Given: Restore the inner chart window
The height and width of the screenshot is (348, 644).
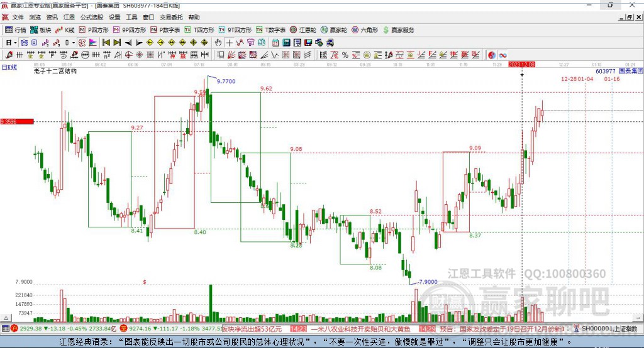Looking at the screenshot, I should pos(630,17).
